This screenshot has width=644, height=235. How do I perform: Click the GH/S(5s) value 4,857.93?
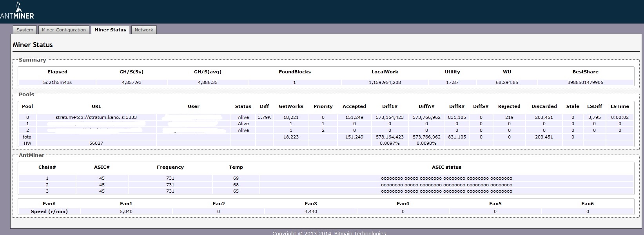tap(132, 82)
